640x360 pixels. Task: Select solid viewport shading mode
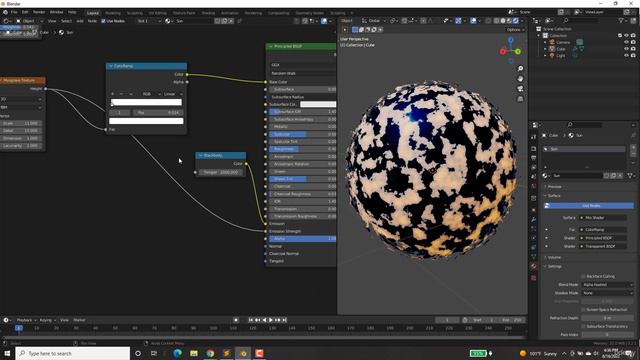click(503, 20)
